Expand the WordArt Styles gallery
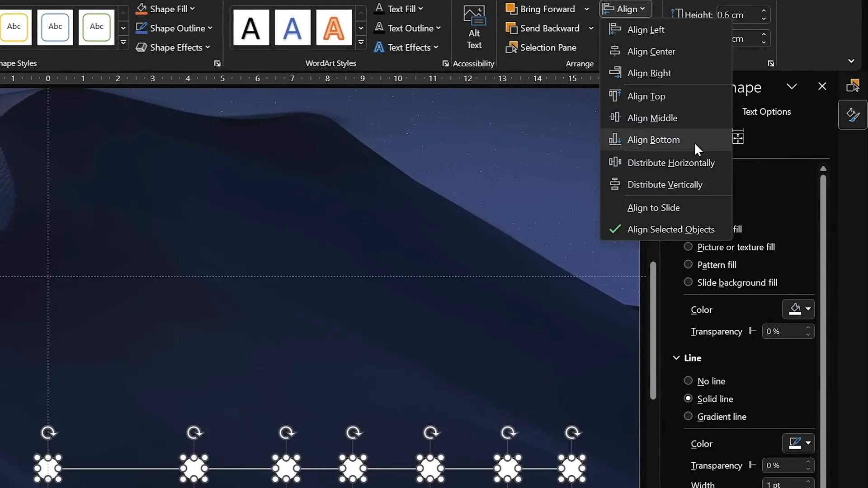 pyautogui.click(x=361, y=42)
